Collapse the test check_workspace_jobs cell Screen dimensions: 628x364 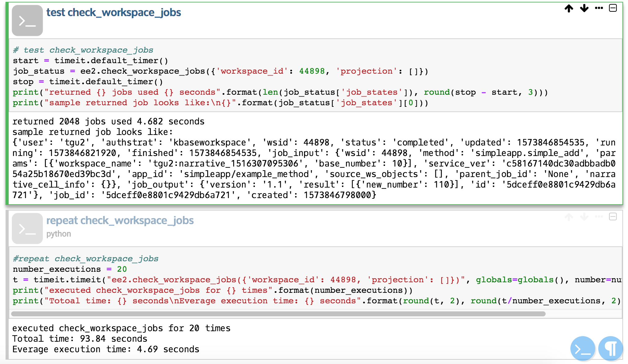click(x=613, y=9)
